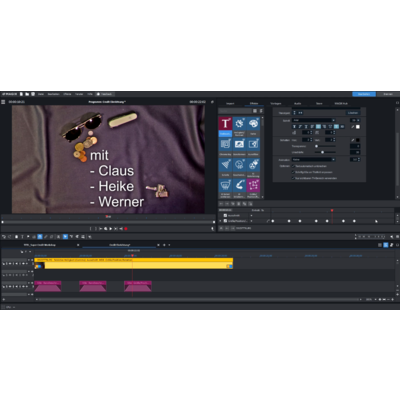Image resolution: width=400 pixels, height=400 pixels.
Task: Click the yellow video clip on track one
Action: click(x=133, y=263)
